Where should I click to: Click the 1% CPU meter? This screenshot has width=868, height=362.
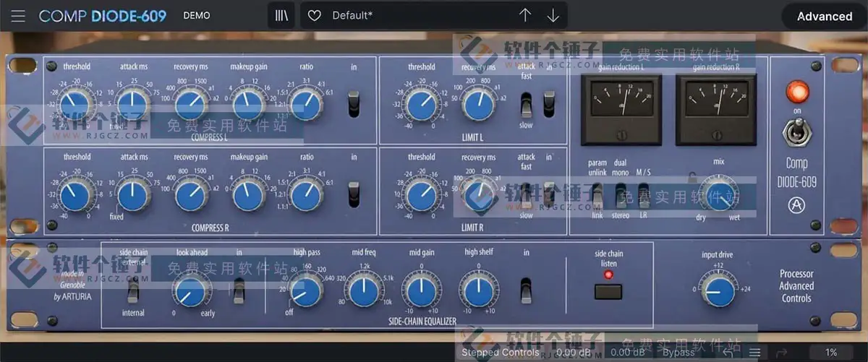[831, 353]
